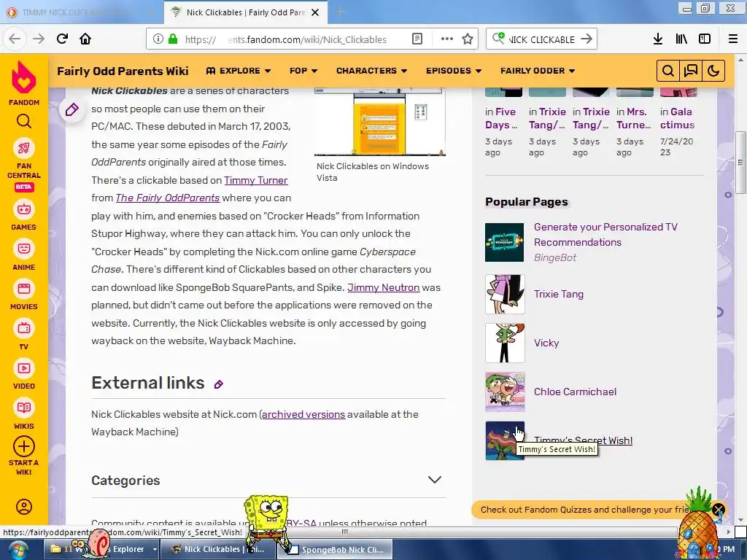Expand the Categories section chevron
The height and width of the screenshot is (560, 747).
click(x=435, y=480)
